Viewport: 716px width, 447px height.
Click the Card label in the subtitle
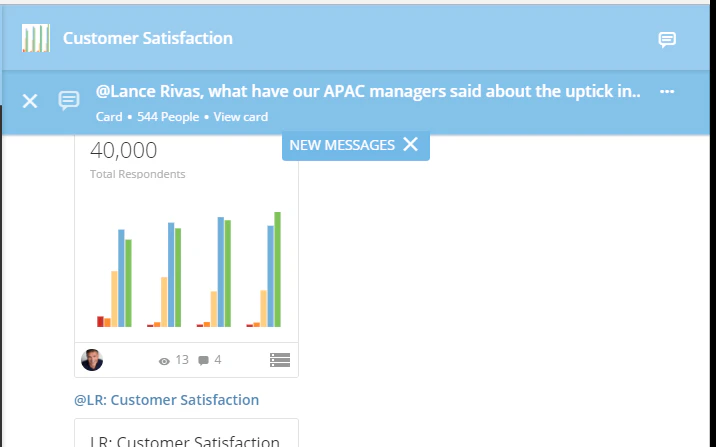(109, 117)
